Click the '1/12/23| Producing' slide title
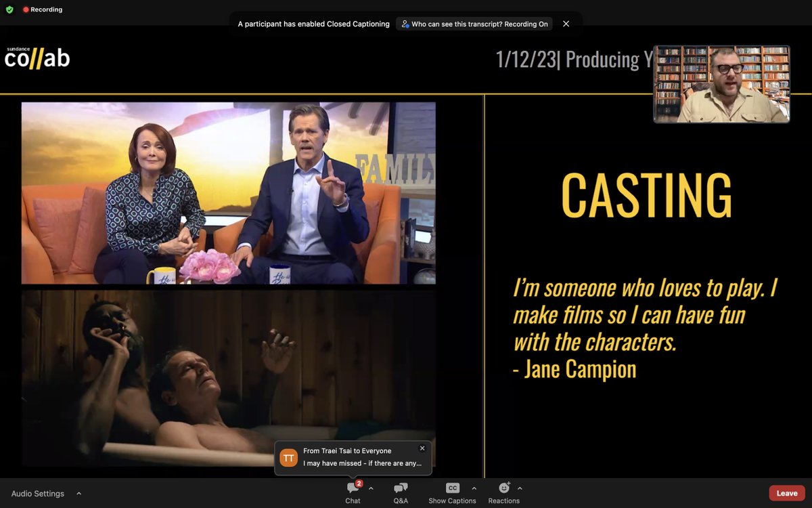Screen dimensions: 812x508 (574, 60)
